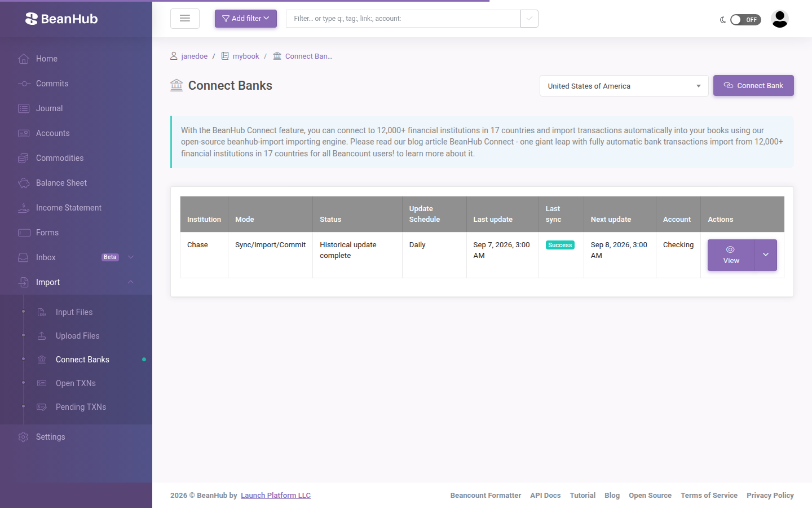Open Privacy Policy footer link
Screen dimensions: 812x508
[770, 496]
